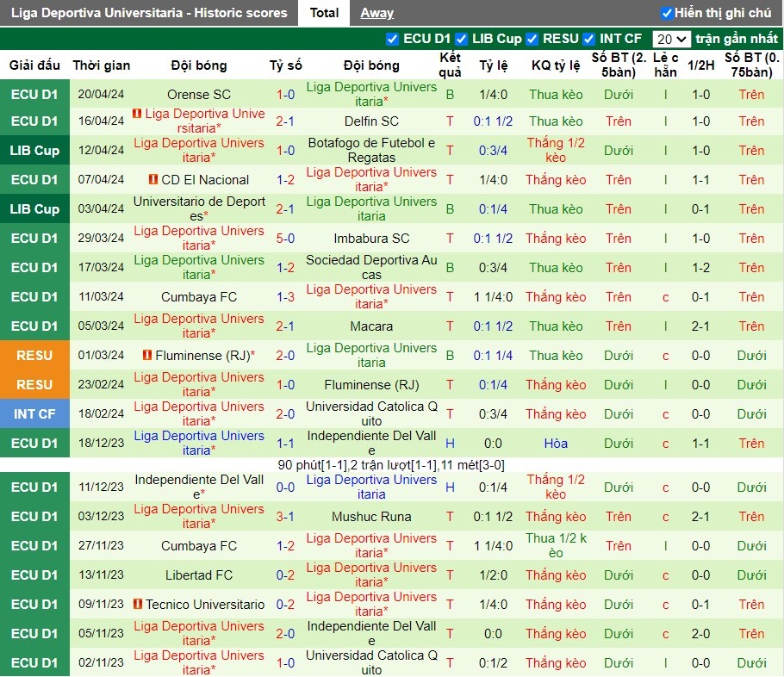This screenshot has height=677, width=784.
Task: Click Thắng 1/2 kèo in Botafogo row
Action: [556, 150]
